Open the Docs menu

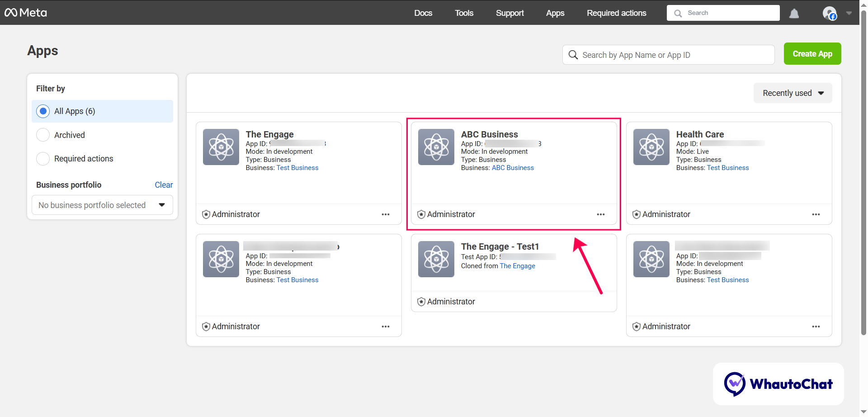[423, 13]
